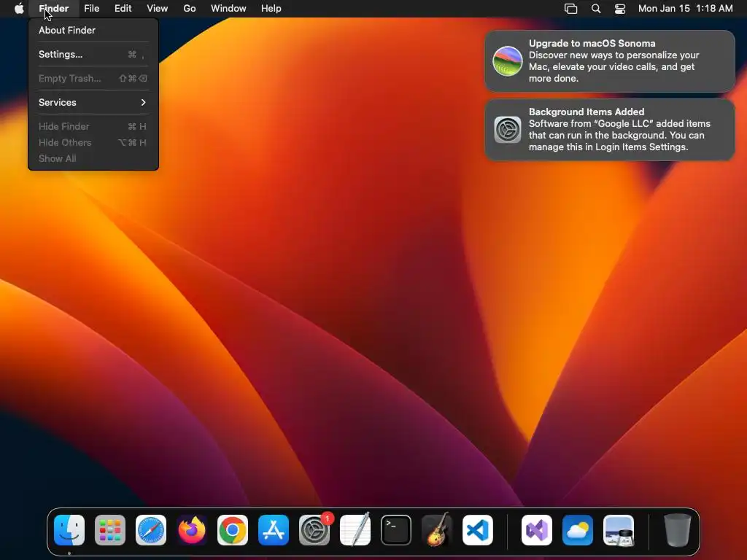Open the Help menu
Screen dimensions: 747x560
click(x=271, y=8)
